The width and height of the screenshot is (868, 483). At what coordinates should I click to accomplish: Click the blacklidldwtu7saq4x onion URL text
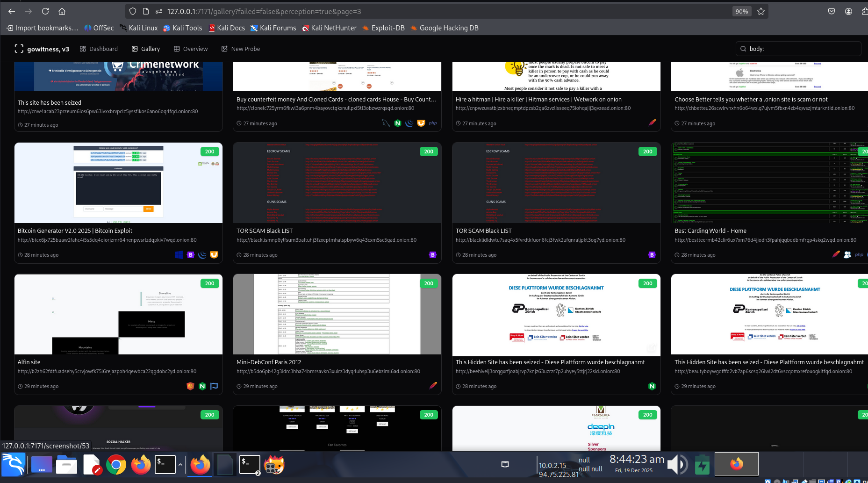point(540,240)
